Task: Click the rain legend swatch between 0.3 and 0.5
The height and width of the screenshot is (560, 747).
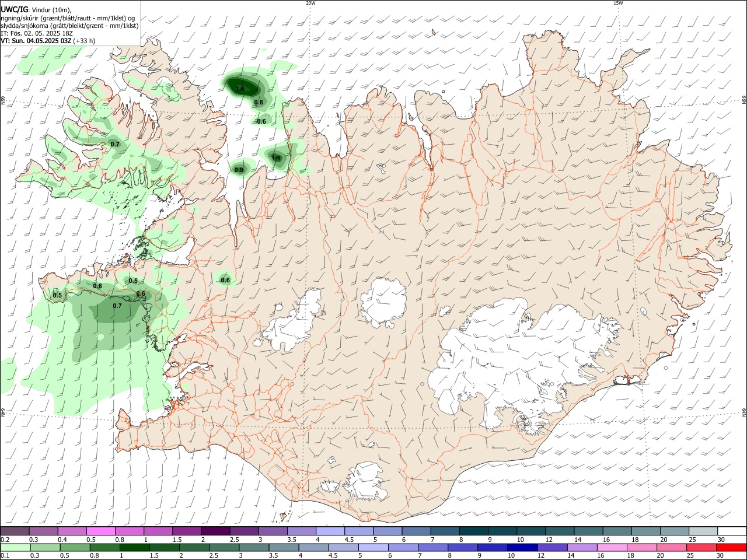Action: point(44,547)
